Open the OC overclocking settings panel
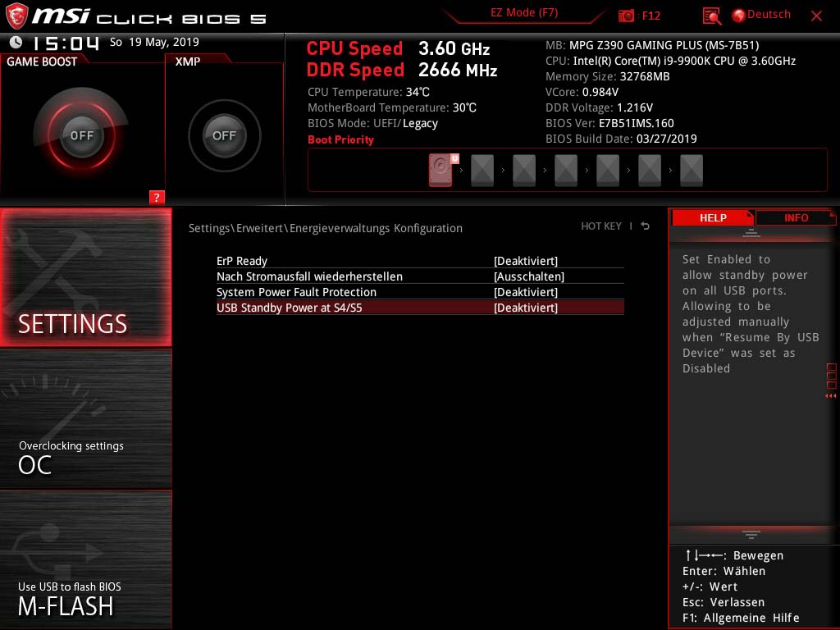840x630 pixels. coord(85,419)
